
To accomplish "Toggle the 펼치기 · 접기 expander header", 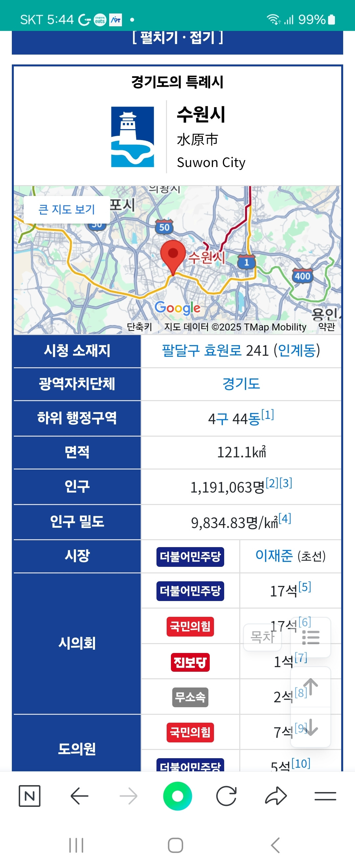I will tap(177, 37).
